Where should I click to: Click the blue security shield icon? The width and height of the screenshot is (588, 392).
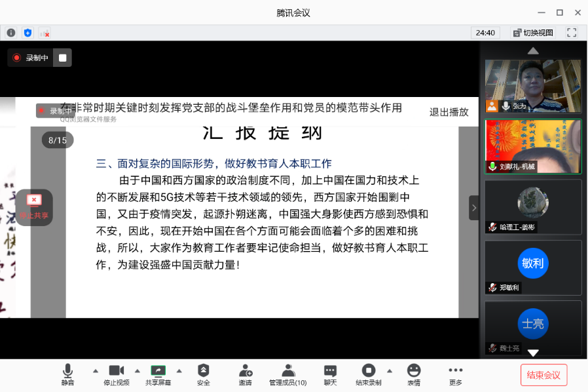(x=28, y=33)
